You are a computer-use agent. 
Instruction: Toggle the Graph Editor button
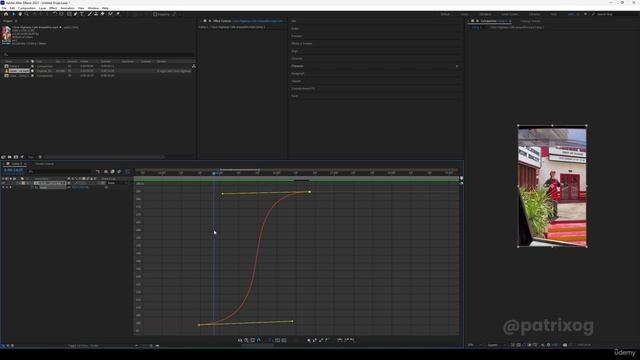point(127,172)
